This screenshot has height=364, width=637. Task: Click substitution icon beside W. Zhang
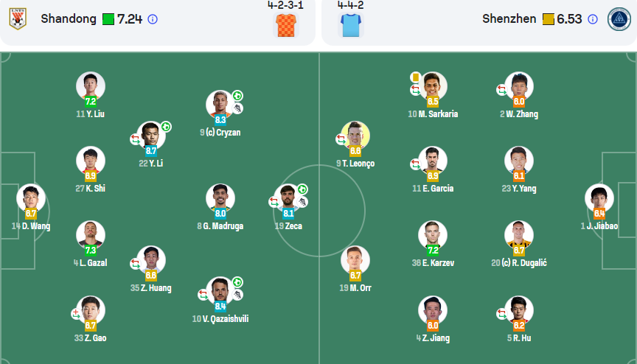501,89
